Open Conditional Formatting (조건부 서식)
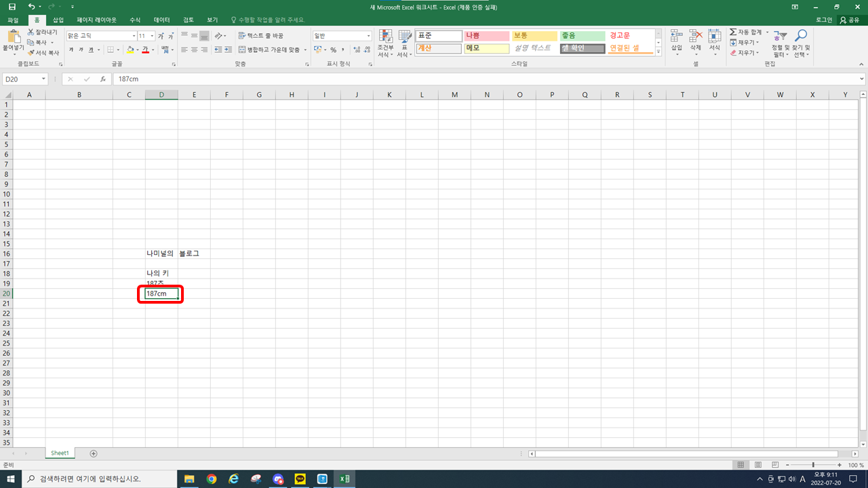The image size is (868, 488). tap(385, 43)
